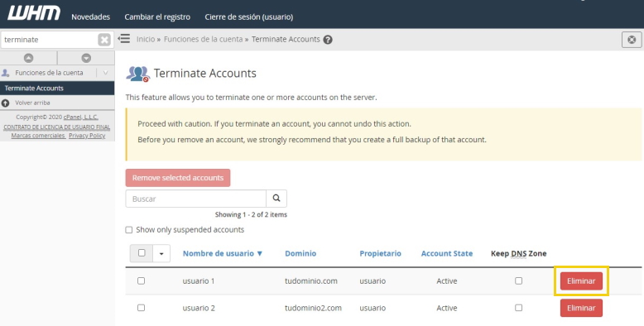
Task: Focus the Buscar search field
Action: pyautogui.click(x=196, y=199)
